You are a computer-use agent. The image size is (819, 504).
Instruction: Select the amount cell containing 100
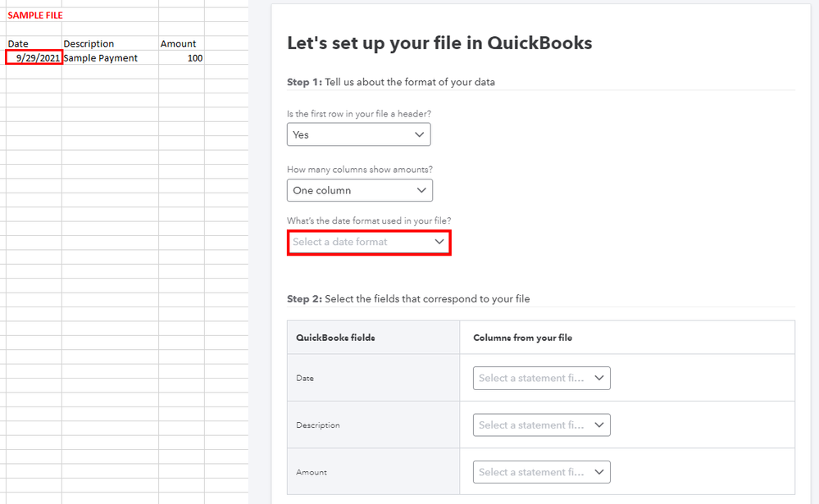(x=182, y=58)
